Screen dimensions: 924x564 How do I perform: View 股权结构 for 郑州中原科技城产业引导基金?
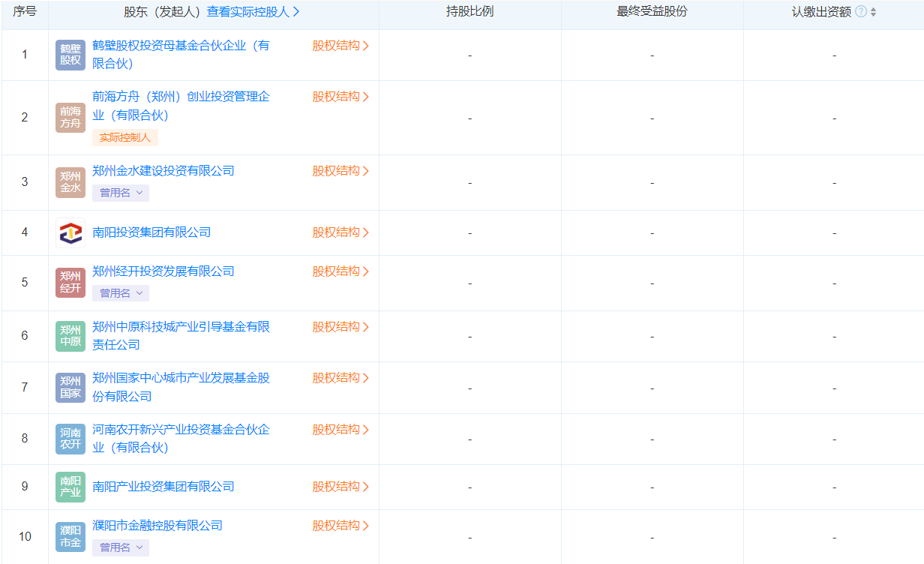pyautogui.click(x=341, y=327)
